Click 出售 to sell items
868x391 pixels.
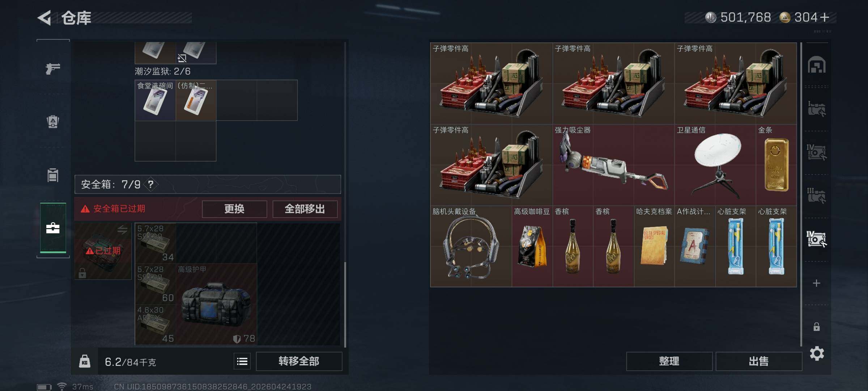[x=759, y=361]
